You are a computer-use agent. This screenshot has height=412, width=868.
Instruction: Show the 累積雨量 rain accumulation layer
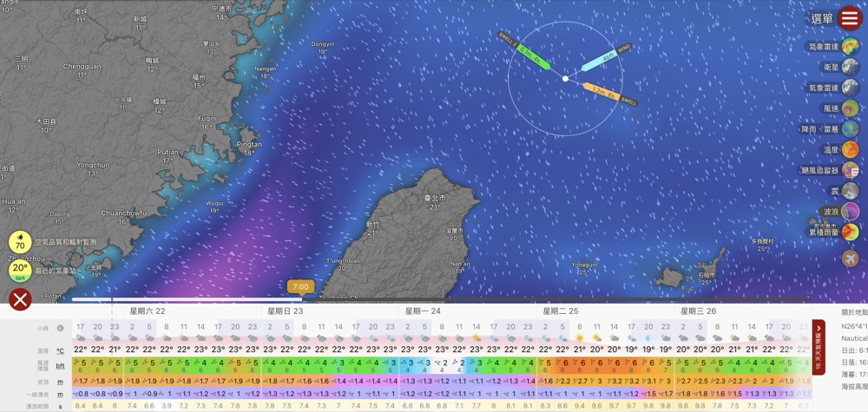[x=850, y=232]
